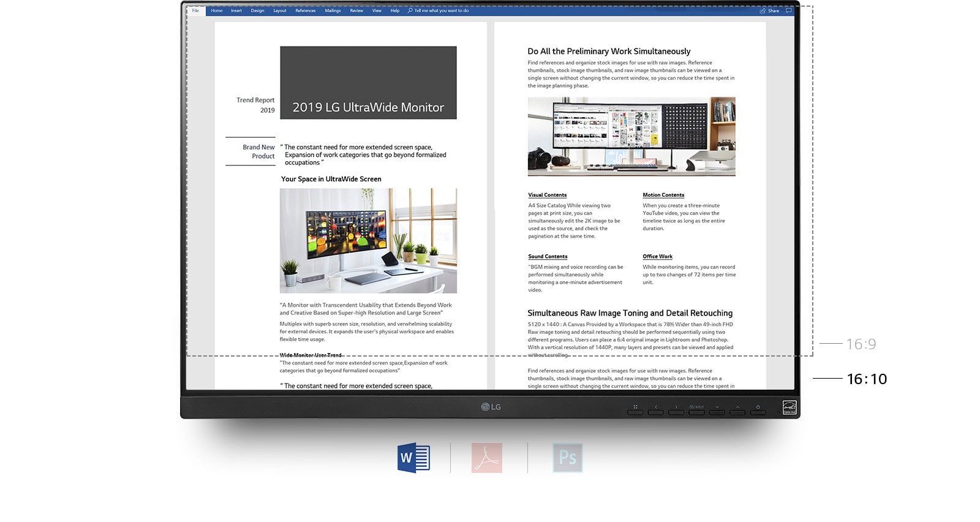Click the 'Your Space in UltraWide Screen' heading
980x522 pixels.
point(331,179)
